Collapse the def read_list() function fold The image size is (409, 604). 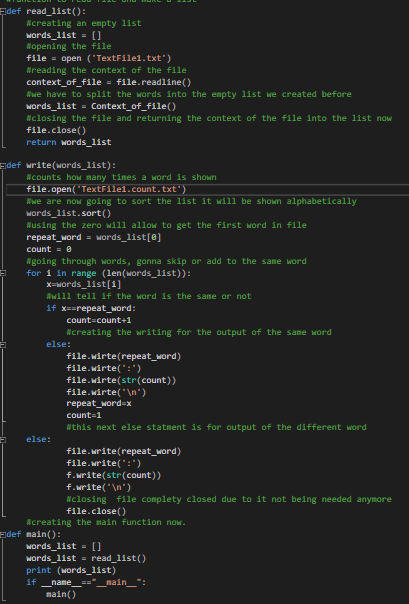coord(3,12)
